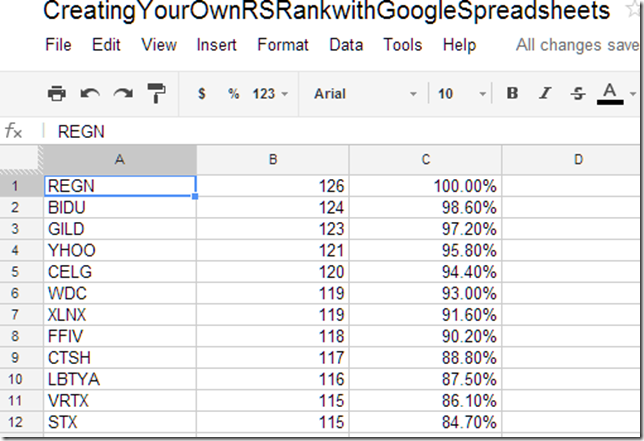Open the Arial font family dropdown
Image resolution: width=644 pixels, height=441 pixels.
point(365,94)
